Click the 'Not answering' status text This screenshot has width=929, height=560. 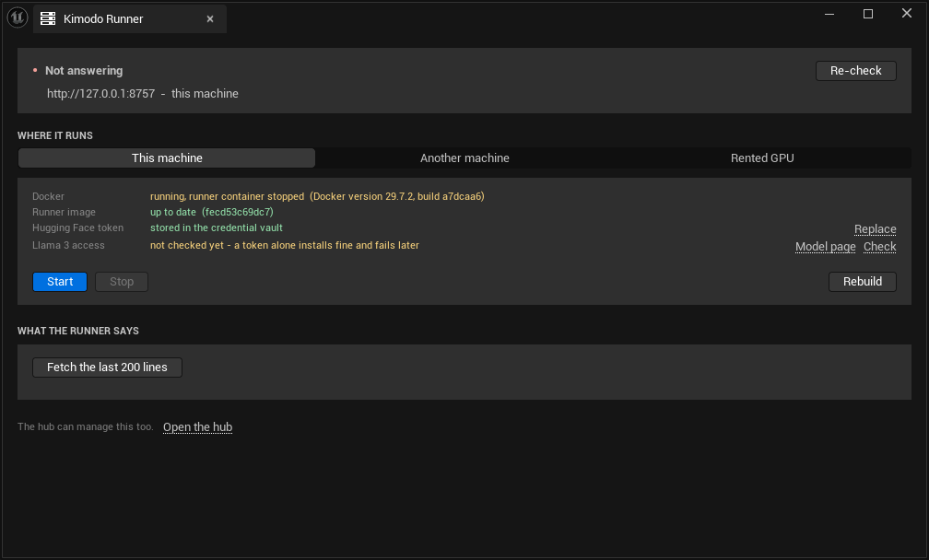(84, 70)
